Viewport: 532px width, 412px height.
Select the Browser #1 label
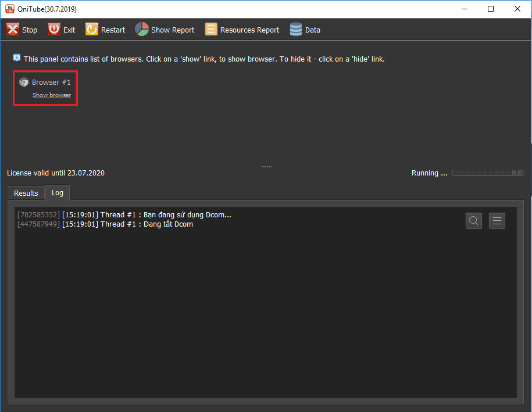click(x=51, y=83)
